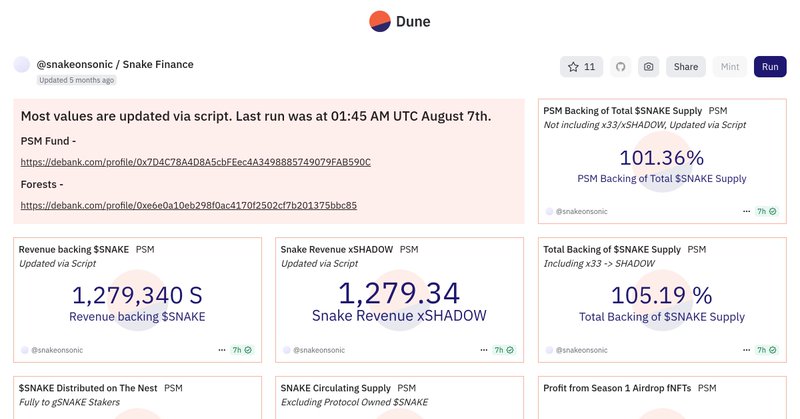Click the 'PSM Fund -' label
Screen dimensions: 800x419
pyautogui.click(x=48, y=141)
